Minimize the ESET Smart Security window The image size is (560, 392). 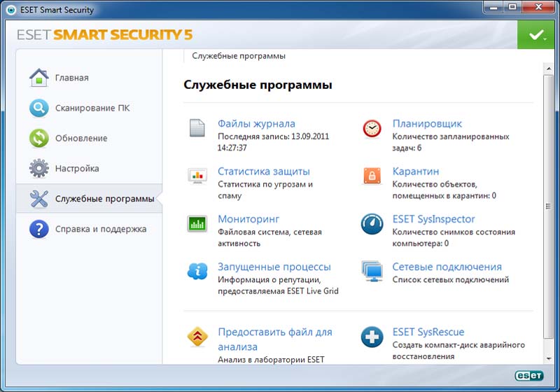(493, 7)
